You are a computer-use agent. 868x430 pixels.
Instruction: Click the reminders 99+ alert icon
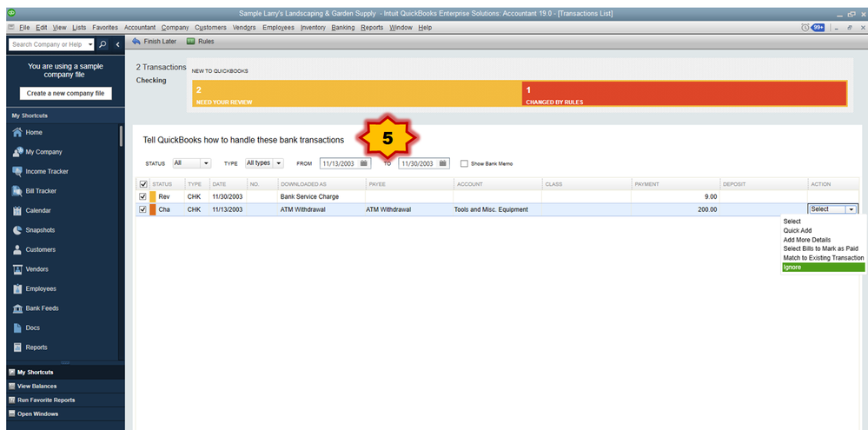(x=818, y=27)
